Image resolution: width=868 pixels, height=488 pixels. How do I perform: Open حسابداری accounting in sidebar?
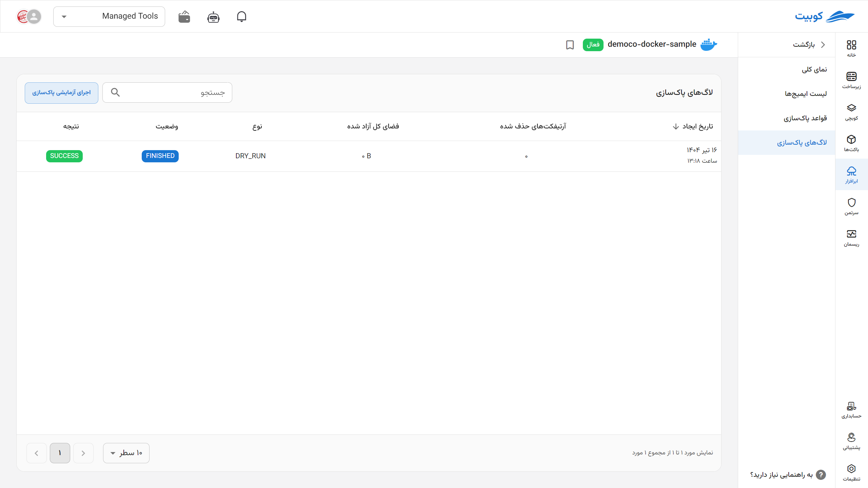click(x=851, y=410)
